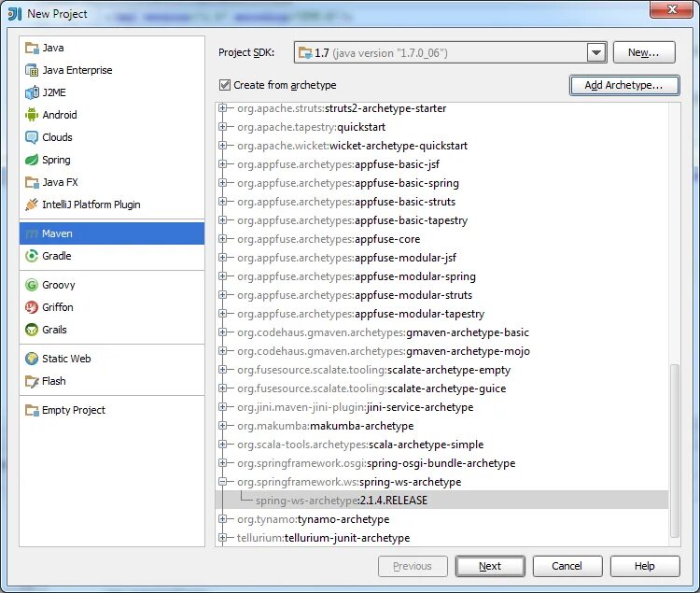Toggle the Create from archetype checkbox
700x593 pixels.
(x=225, y=85)
